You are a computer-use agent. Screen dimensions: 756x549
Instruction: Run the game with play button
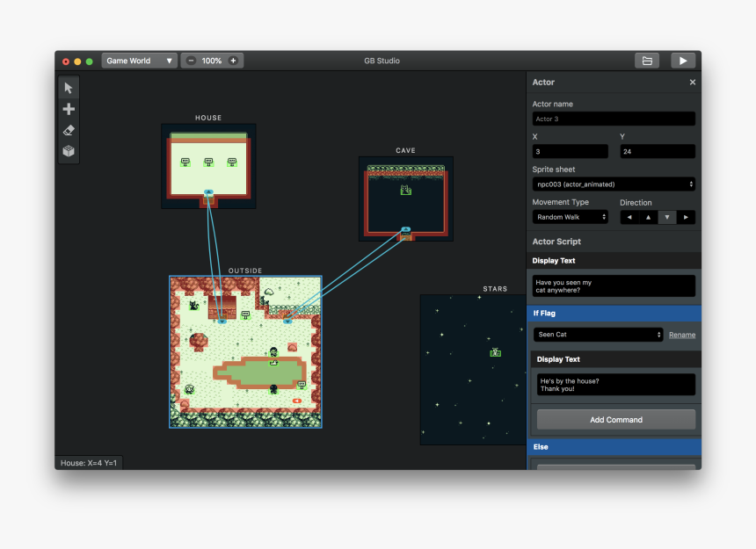pos(683,61)
